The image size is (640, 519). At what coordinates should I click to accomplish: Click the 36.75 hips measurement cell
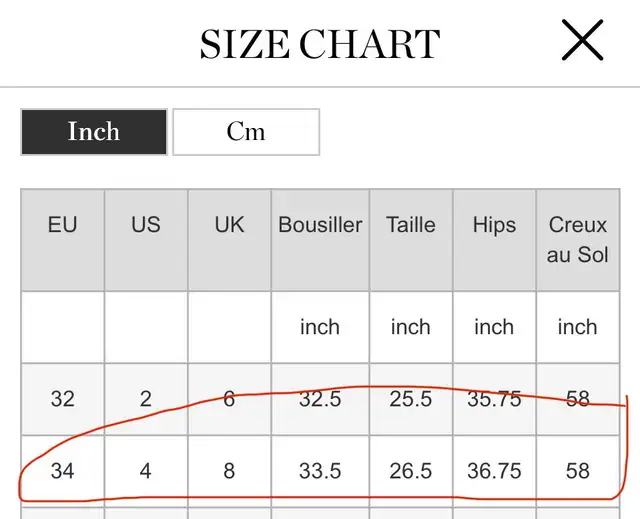pos(494,471)
